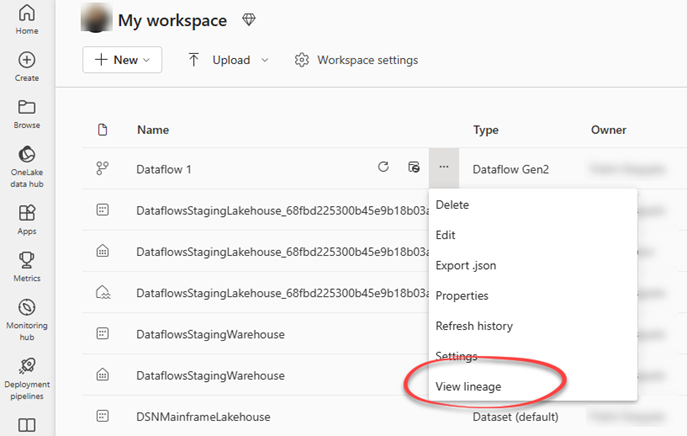This screenshot has width=687, height=436.
Task: Click the workspace avatar image
Action: pyautogui.click(x=96, y=18)
